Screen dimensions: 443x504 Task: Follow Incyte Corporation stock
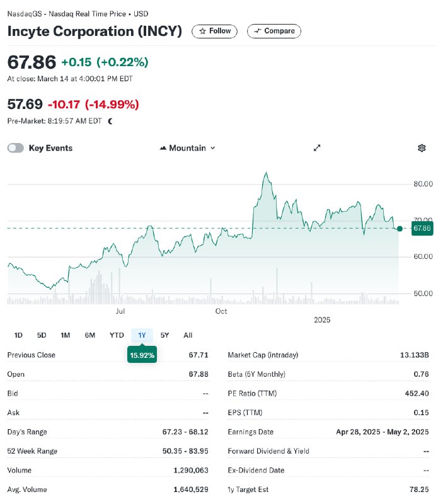214,31
